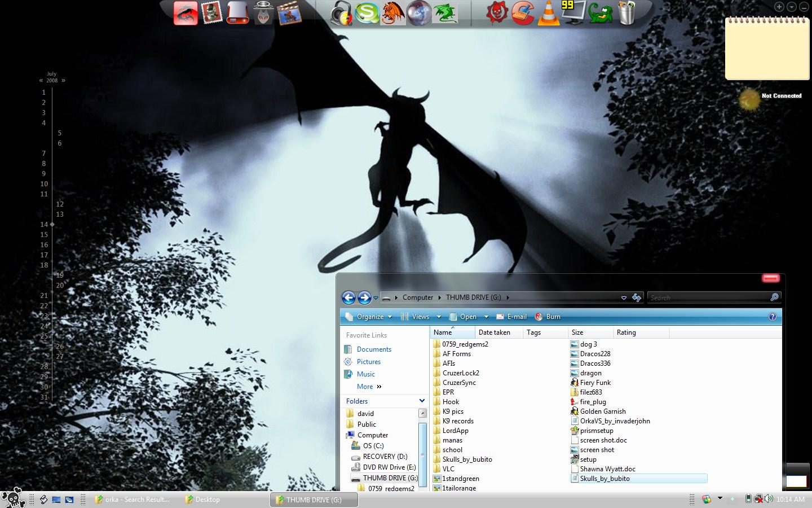812x508 pixels.
Task: Open the Documents favorite link
Action: tap(373, 349)
